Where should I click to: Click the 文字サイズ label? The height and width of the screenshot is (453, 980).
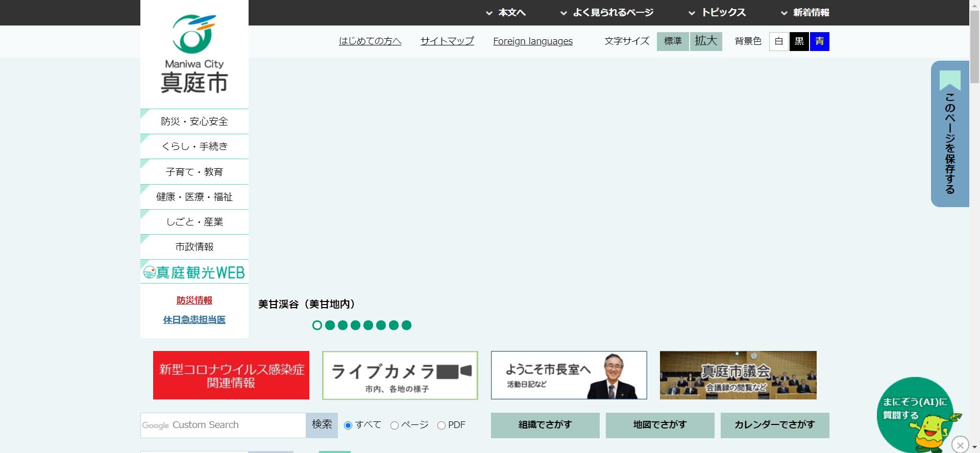click(627, 41)
